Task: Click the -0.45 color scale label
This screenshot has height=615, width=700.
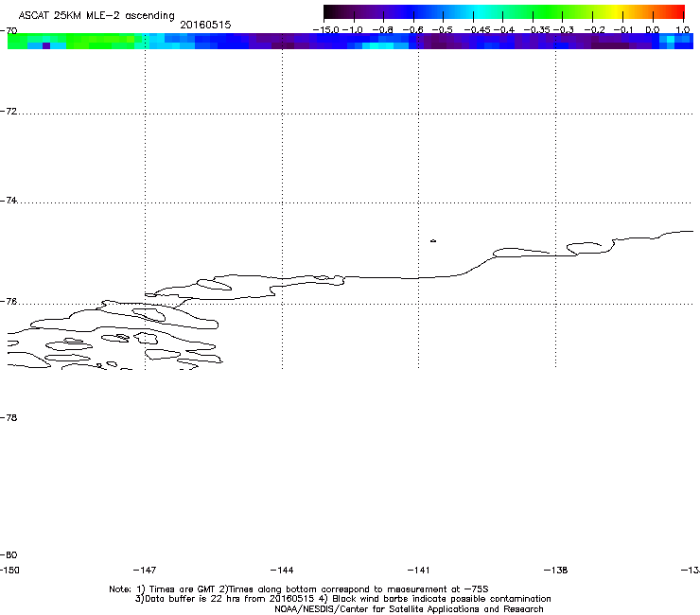Action: (478, 30)
